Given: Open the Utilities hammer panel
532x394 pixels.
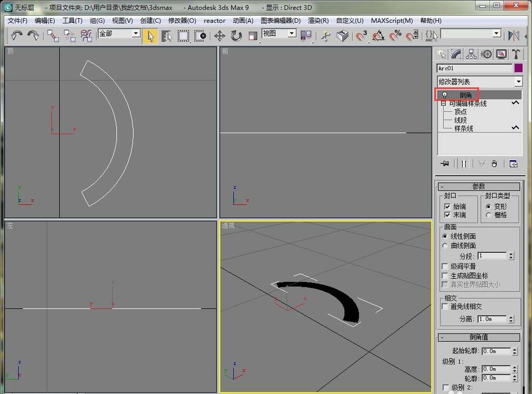Looking at the screenshot, I should [516, 54].
